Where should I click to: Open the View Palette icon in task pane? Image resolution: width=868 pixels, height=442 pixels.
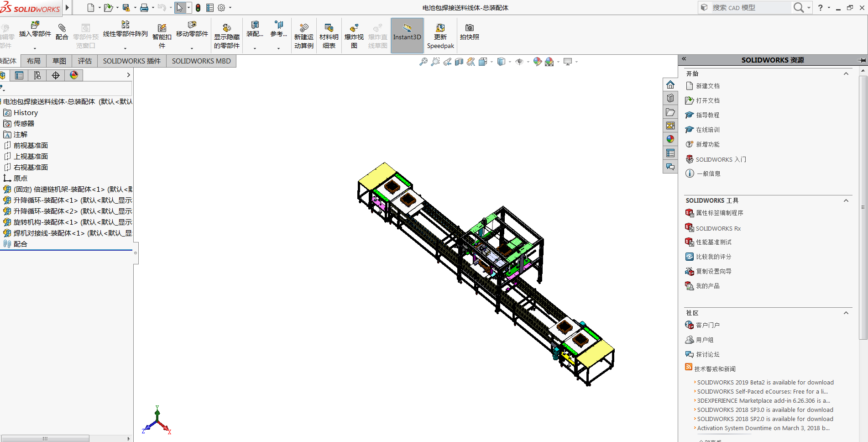670,126
